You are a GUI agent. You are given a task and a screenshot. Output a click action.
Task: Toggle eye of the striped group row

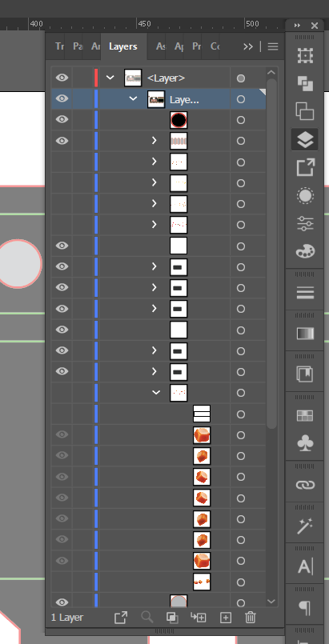click(62, 141)
